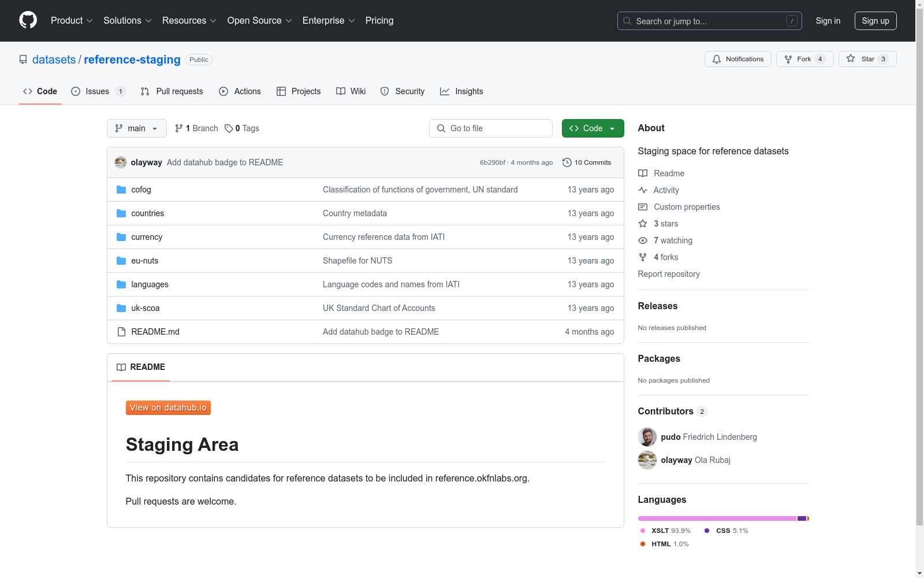924x578 pixels.
Task: Open the Projects tab
Action: click(x=299, y=91)
